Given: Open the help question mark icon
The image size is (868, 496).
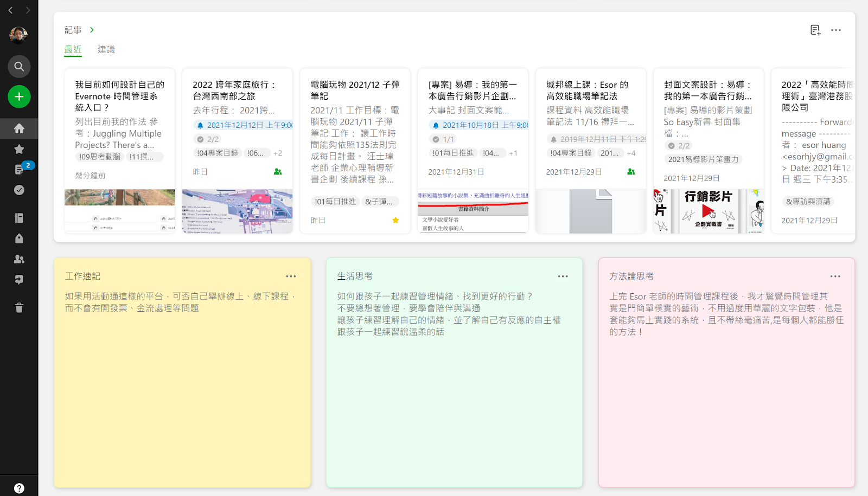Looking at the screenshot, I should point(19,488).
